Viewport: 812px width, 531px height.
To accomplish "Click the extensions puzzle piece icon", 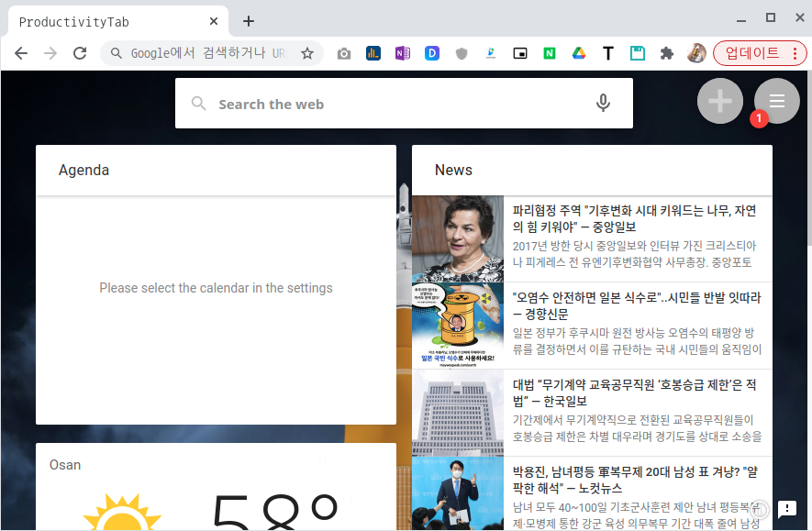I will (667, 53).
